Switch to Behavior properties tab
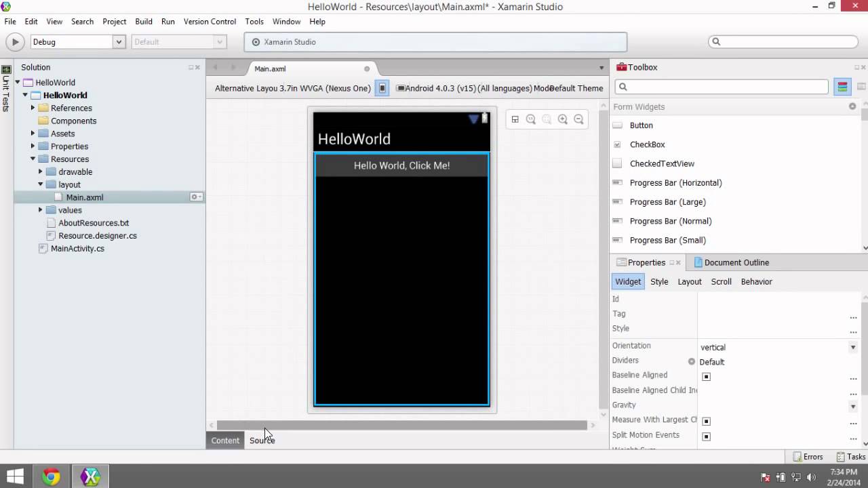This screenshot has width=868, height=488. (x=757, y=282)
